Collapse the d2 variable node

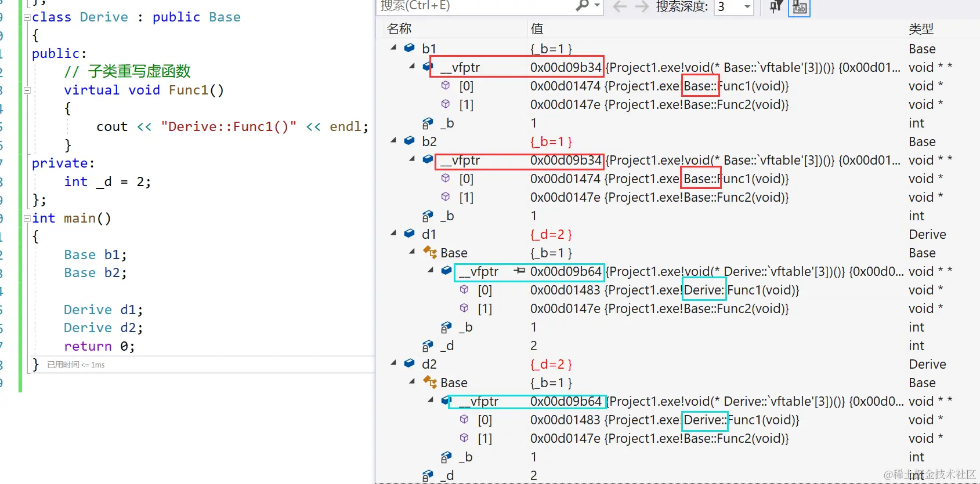394,362
